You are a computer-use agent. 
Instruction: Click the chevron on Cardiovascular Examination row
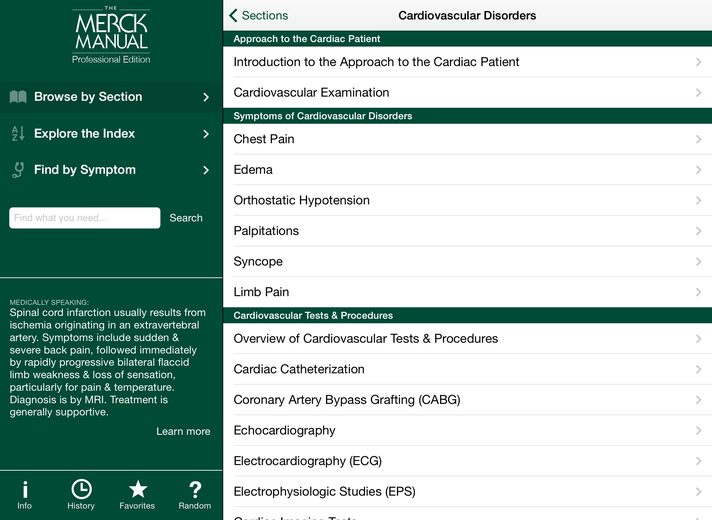pos(698,93)
